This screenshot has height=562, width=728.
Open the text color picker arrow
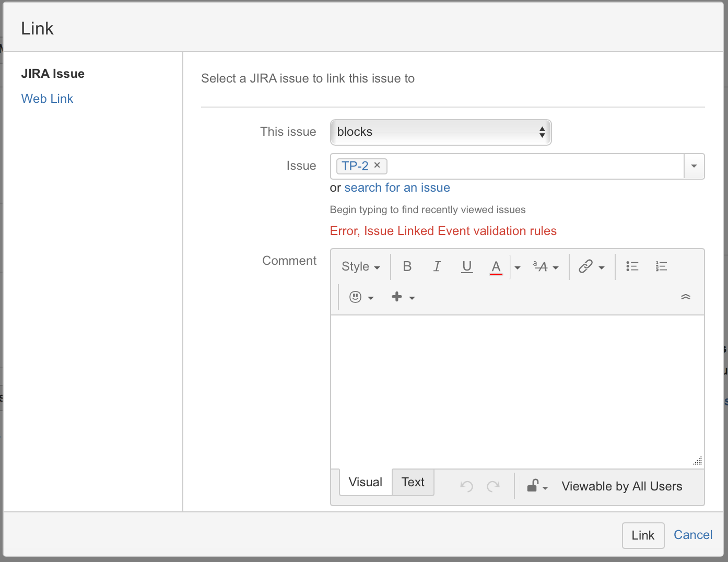tap(517, 267)
